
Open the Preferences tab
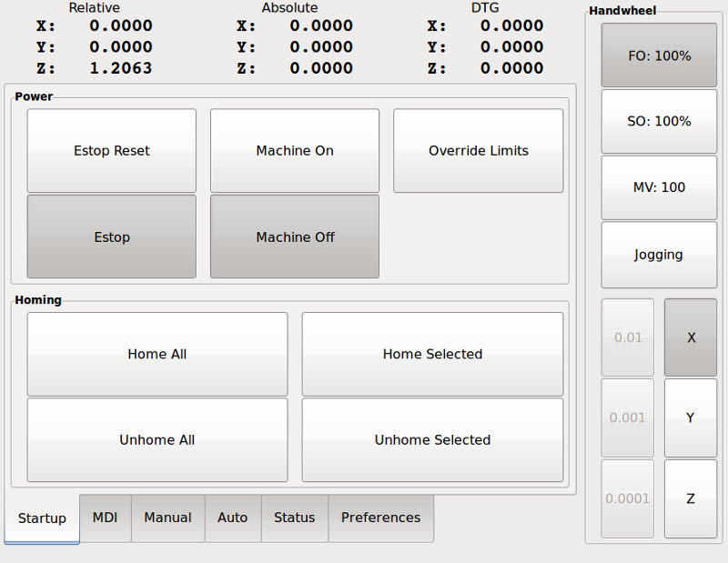coord(380,518)
